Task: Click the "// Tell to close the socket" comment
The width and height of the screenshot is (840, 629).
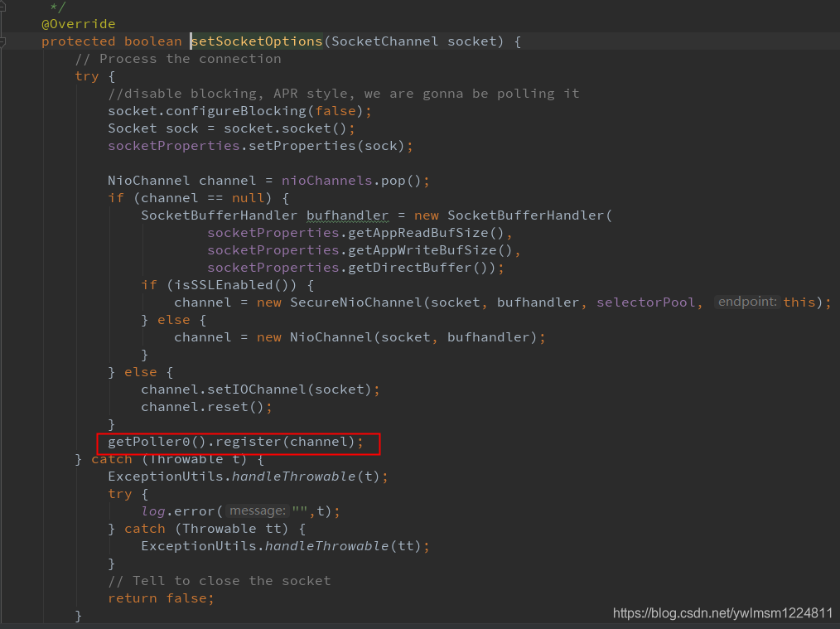Action: (219, 581)
